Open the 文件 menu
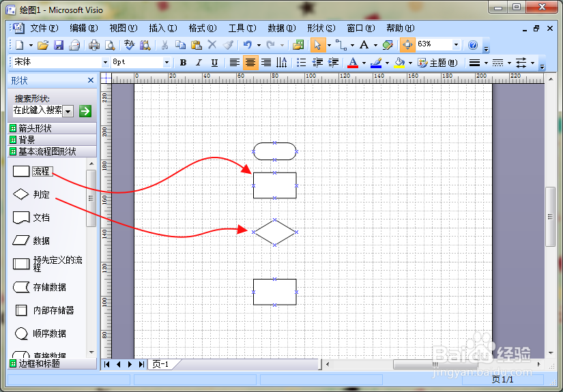 tap(44, 28)
